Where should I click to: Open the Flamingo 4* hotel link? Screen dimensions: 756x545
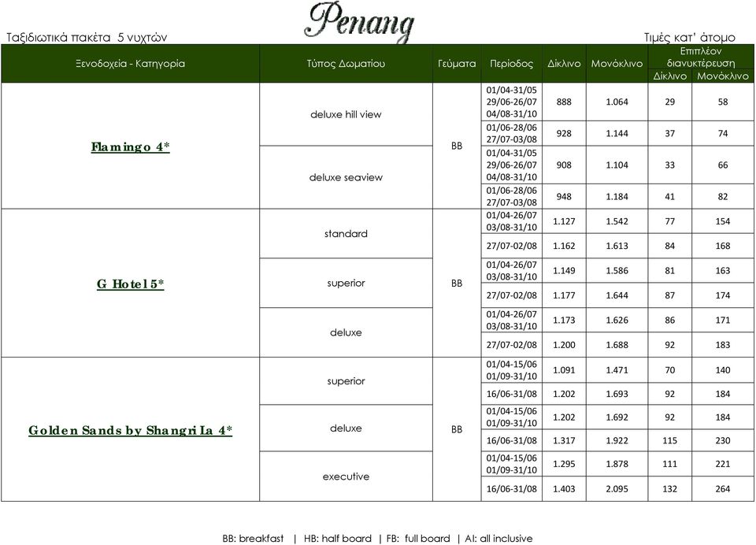tap(130, 146)
